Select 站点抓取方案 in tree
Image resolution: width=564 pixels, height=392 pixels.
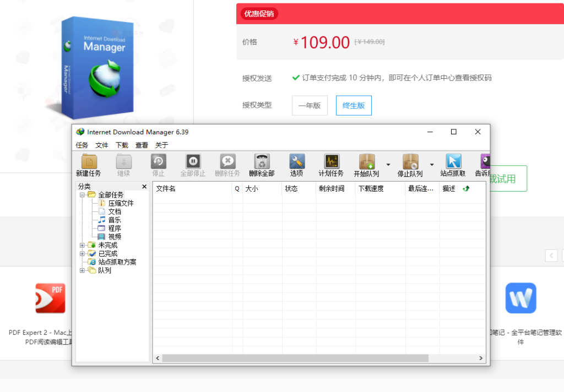tap(117, 262)
